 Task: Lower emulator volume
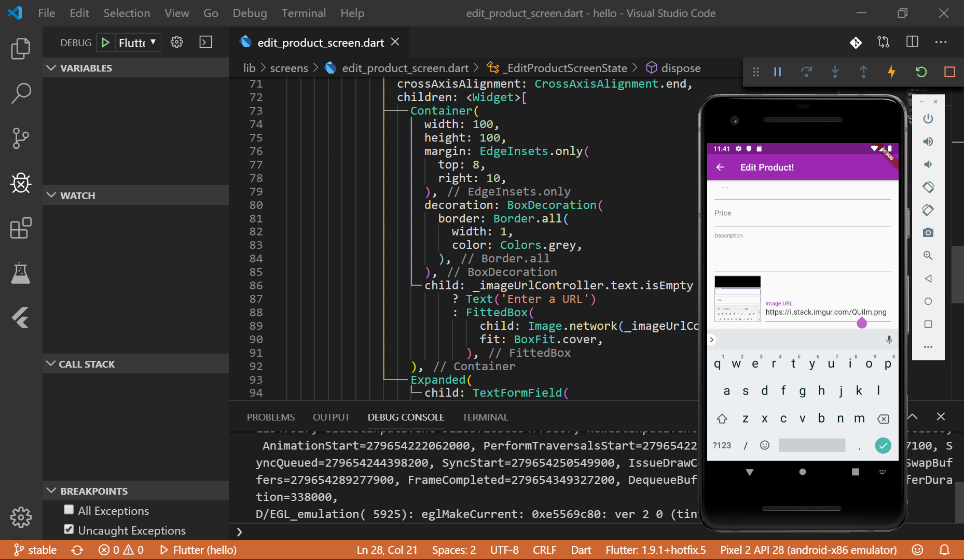[928, 164]
